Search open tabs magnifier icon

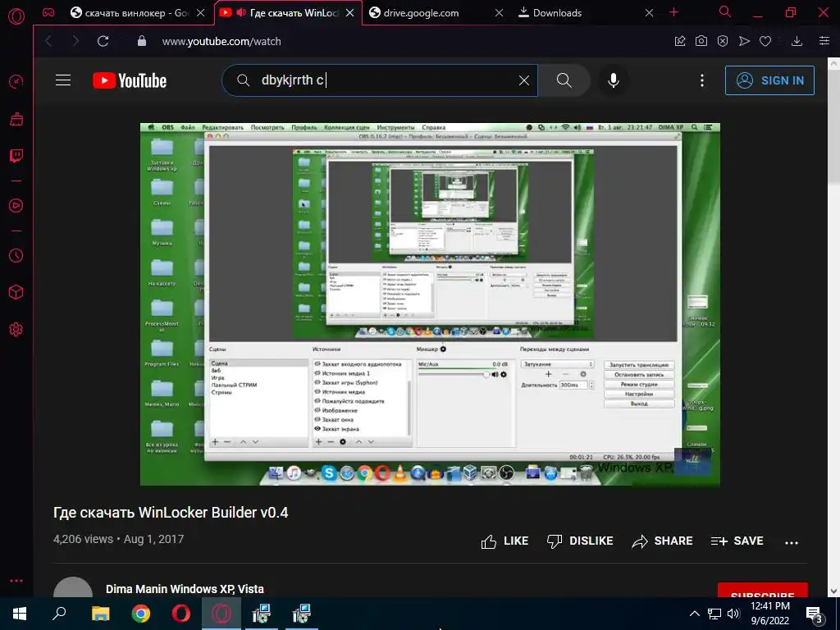725,11
